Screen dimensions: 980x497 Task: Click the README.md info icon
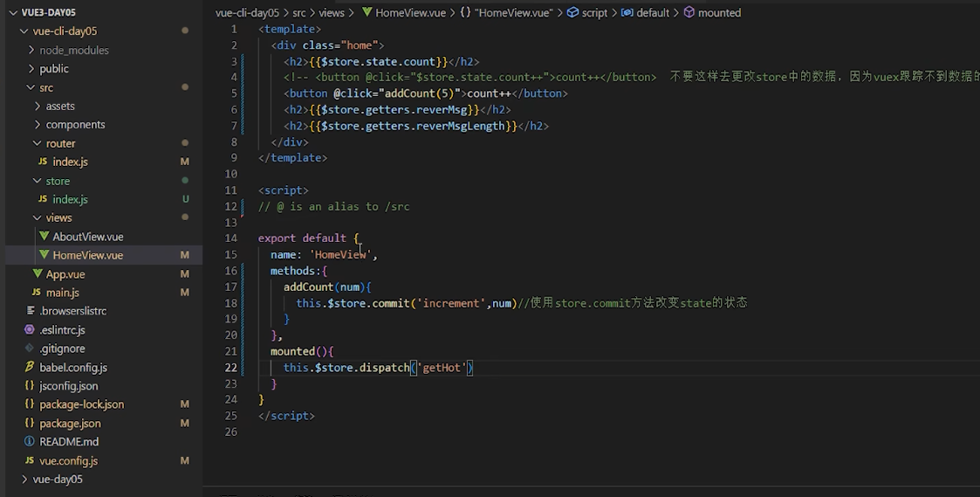point(30,441)
